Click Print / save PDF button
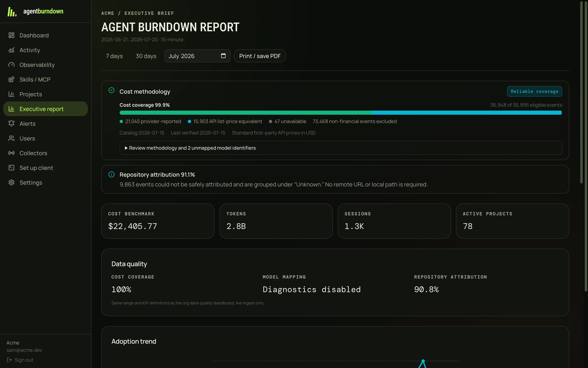Viewport: 588px width, 368px height. 260,56
